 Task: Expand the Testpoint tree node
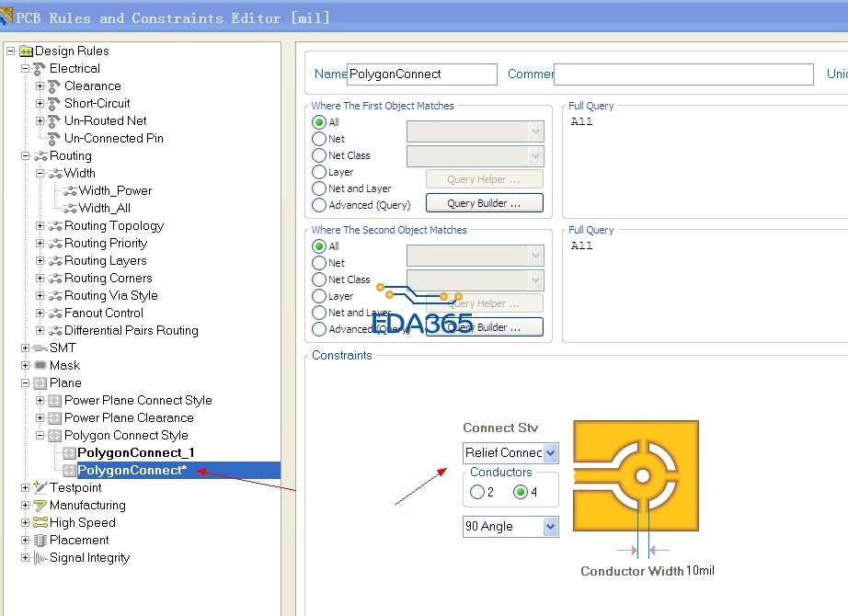point(25,488)
